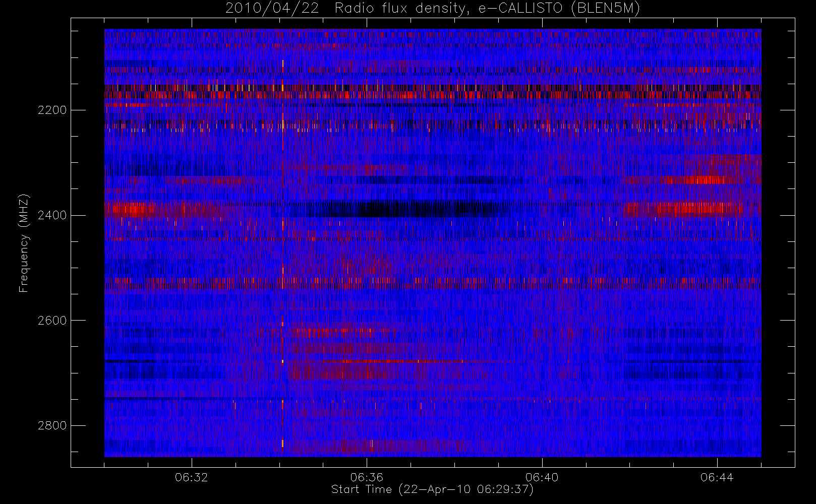Click the 06:44 time tick label
816x504 pixels.
717,477
